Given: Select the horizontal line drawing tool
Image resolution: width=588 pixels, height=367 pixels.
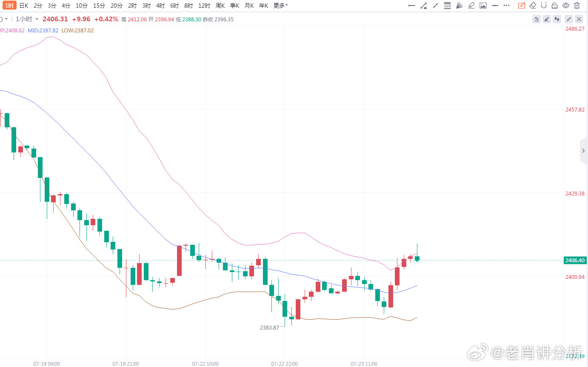Looking at the screenshot, I should (x=411, y=6).
